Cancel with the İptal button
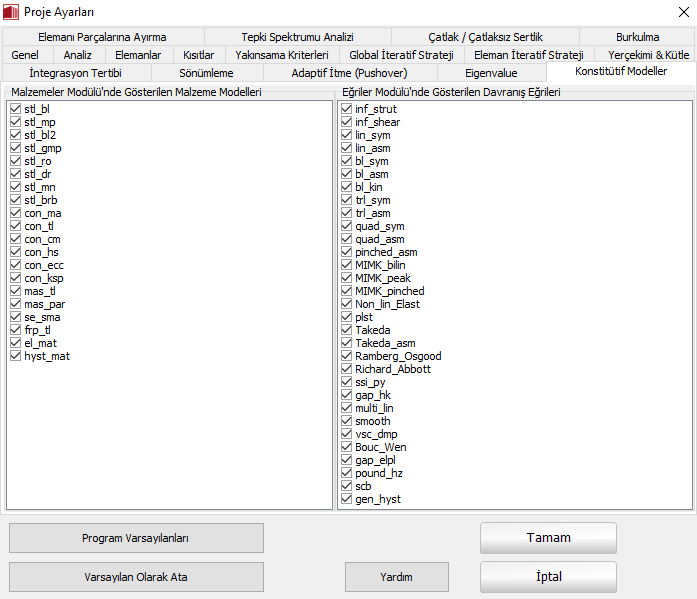 pos(548,577)
